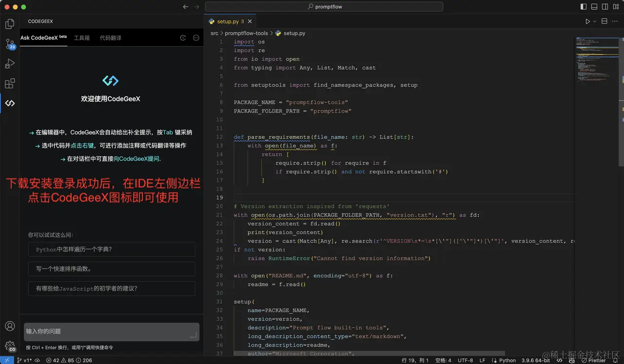Click the promptflow-tools breadcrumb segment

247,33
